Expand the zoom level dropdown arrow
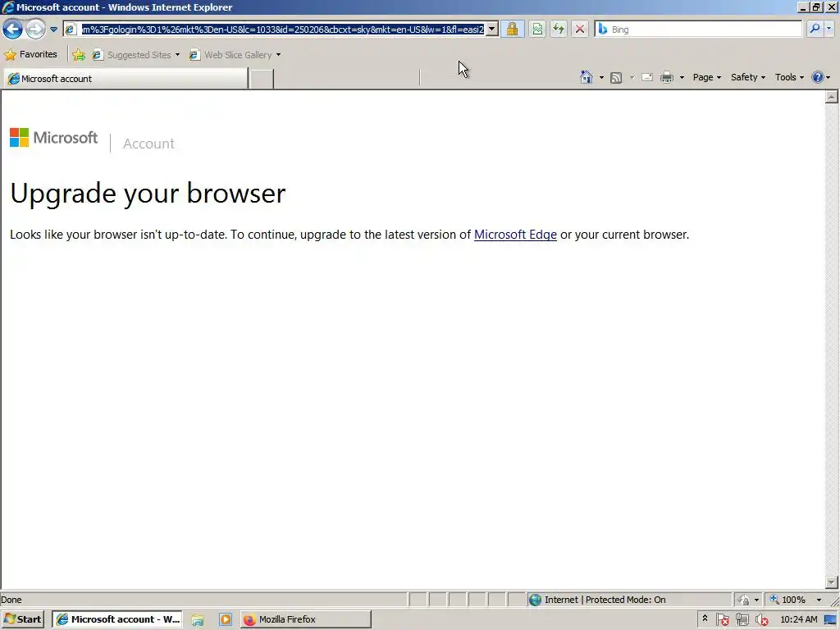 pyautogui.click(x=819, y=600)
